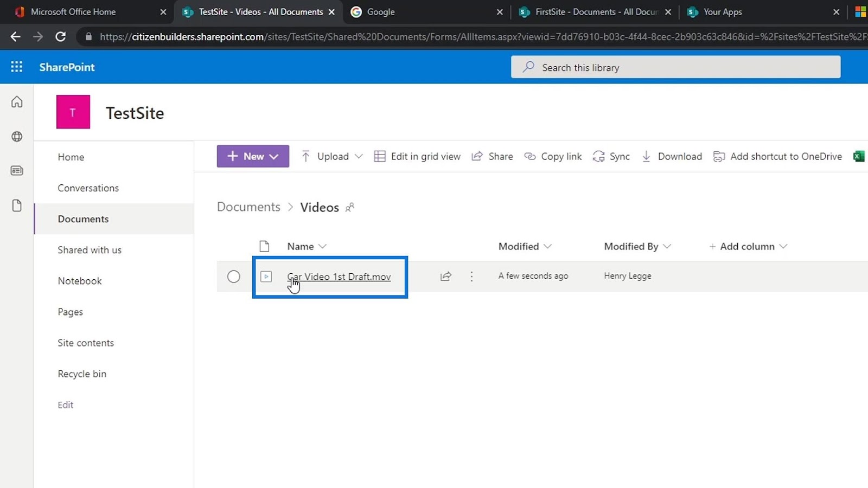Close the Microsoft Office Home tab
This screenshot has width=868, height=488.
click(163, 11)
